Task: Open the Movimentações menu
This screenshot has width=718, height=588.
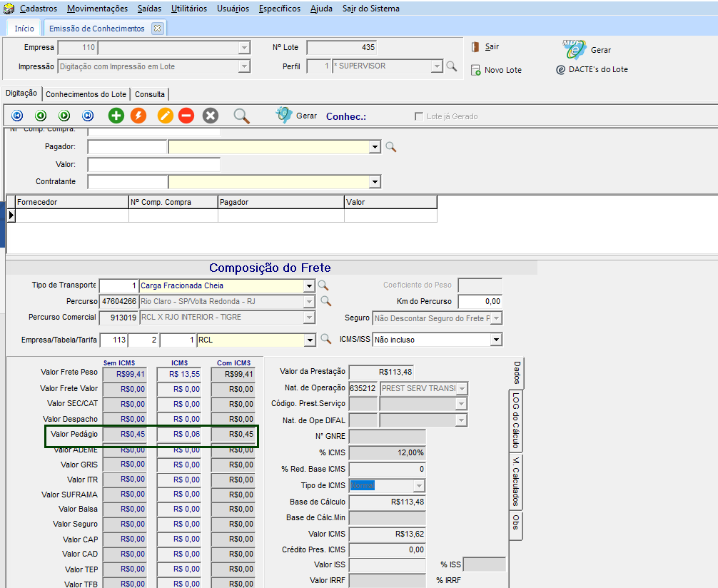Action: [x=97, y=9]
